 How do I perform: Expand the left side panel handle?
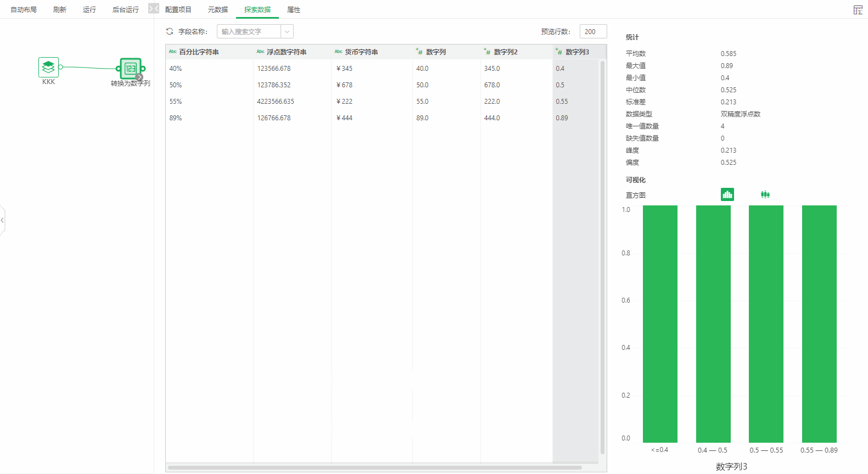3,220
